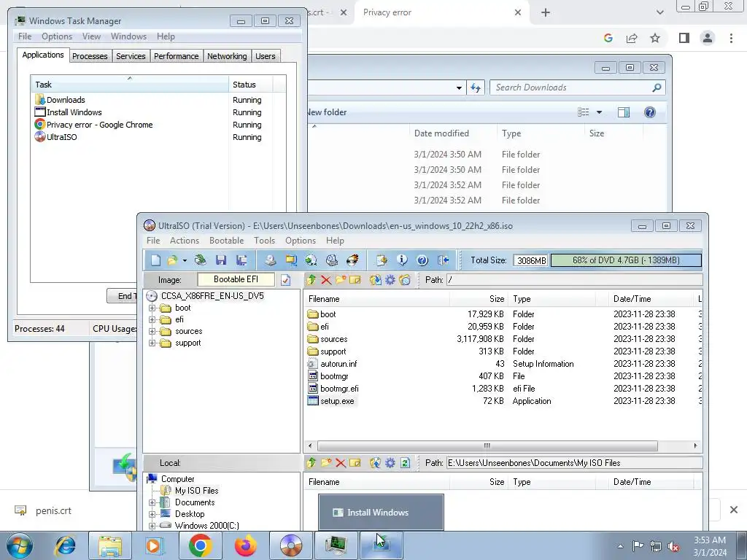The image size is (747, 560).
Task: Click the DVD capacity bar showing 68%
Action: (x=625, y=260)
